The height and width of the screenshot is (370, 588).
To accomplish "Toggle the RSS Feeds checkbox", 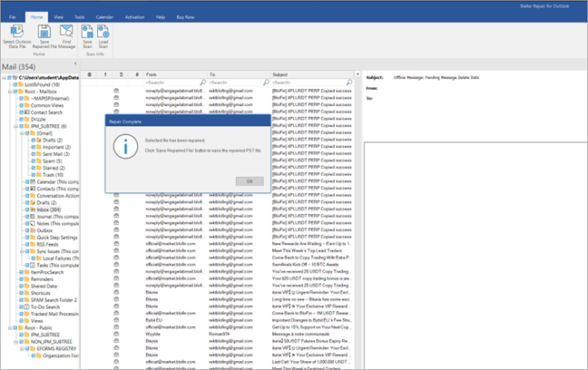I will click(28, 244).
